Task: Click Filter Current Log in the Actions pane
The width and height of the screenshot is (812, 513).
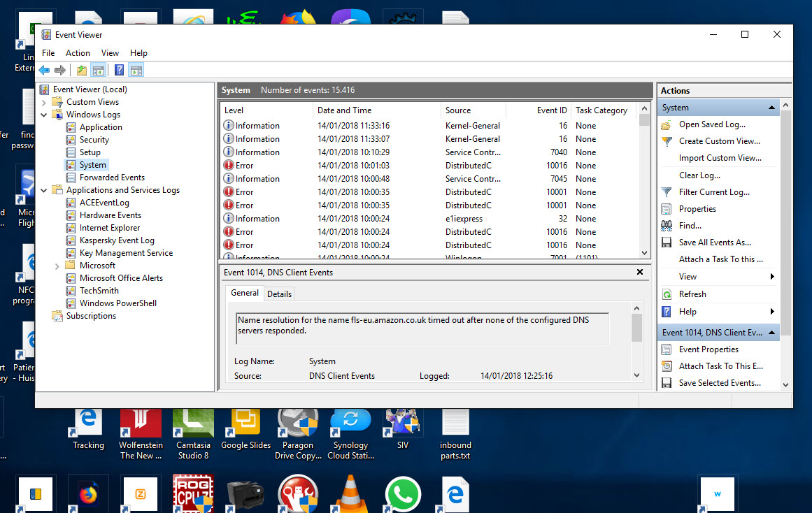Action: (714, 192)
